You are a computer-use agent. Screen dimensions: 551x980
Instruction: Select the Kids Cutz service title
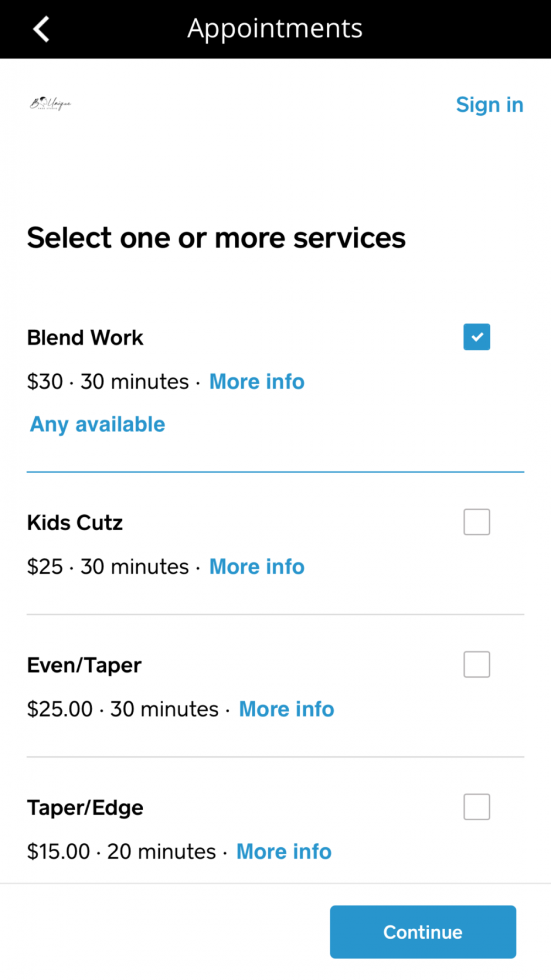tap(75, 523)
